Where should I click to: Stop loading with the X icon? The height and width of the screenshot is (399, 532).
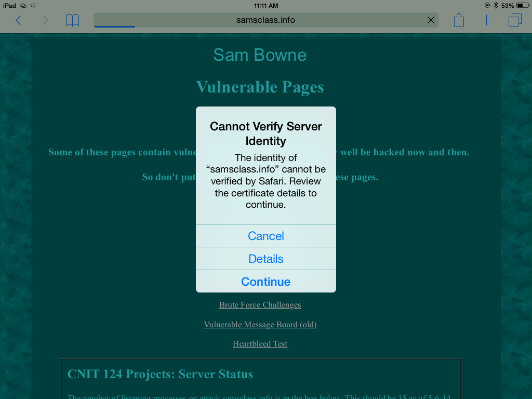tap(431, 20)
